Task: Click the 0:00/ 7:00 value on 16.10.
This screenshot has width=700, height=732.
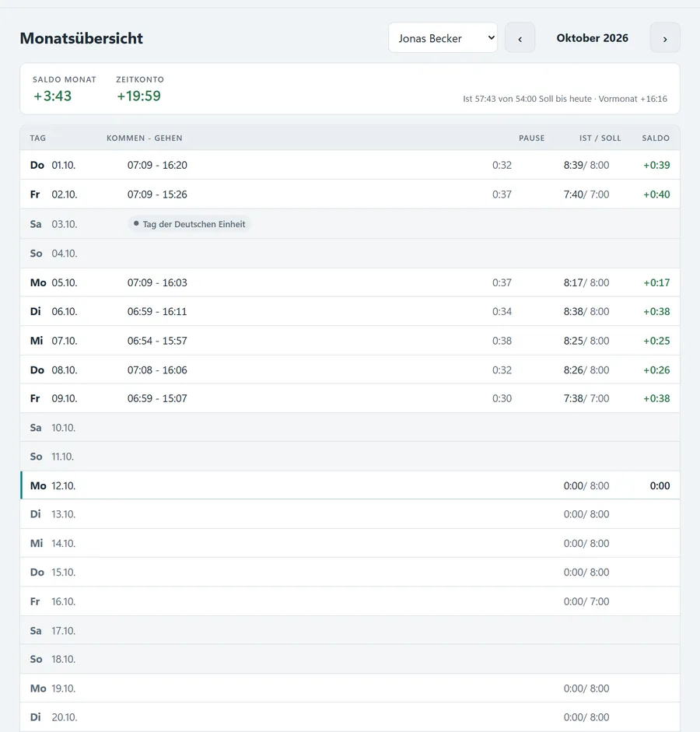Action: coord(586,602)
